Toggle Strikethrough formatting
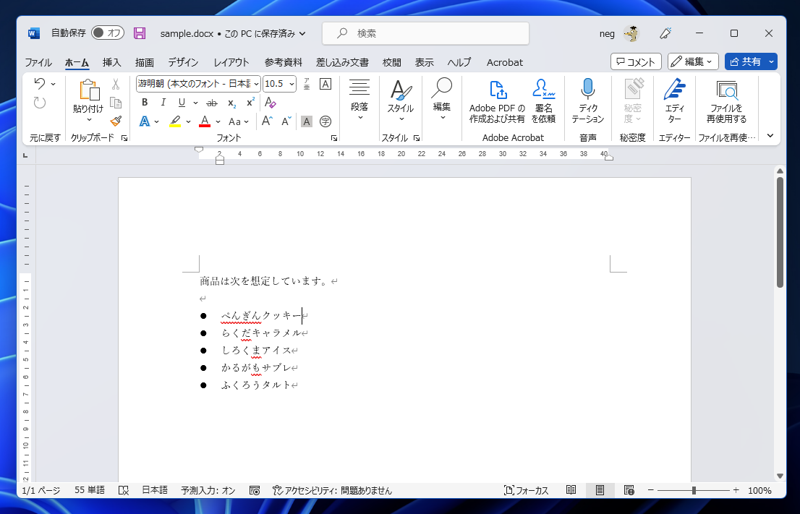This screenshot has height=514, width=800. click(212, 103)
